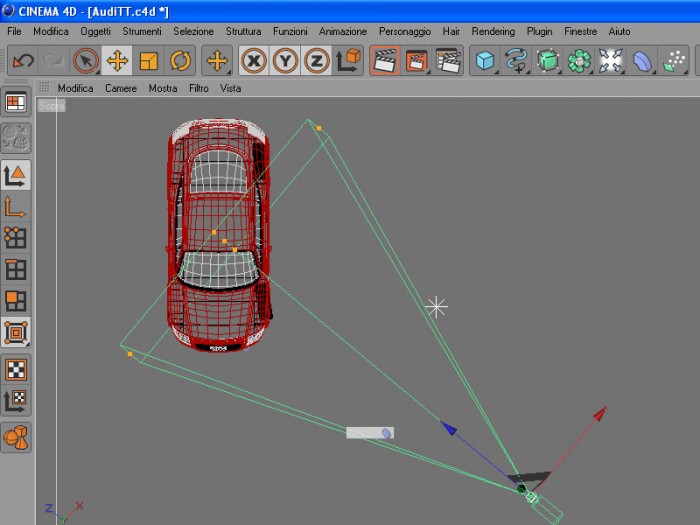This screenshot has height=525, width=700.
Task: Open the main Modifica menu
Action: point(51,31)
